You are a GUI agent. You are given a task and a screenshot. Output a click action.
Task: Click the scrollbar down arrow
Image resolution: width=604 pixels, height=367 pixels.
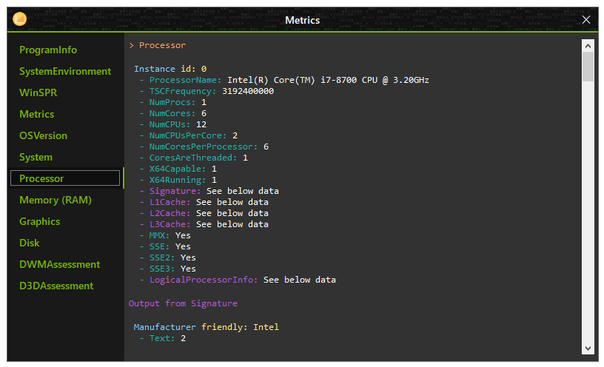click(x=587, y=348)
